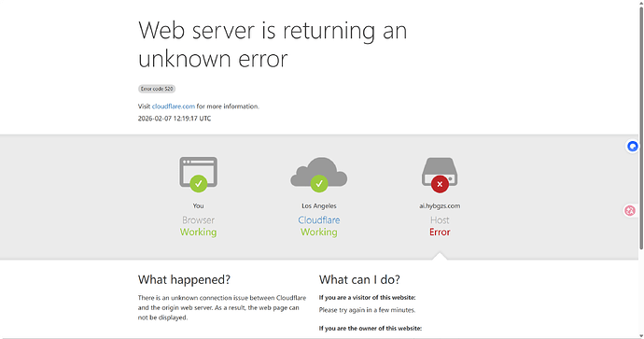Click the gray cloud icon for Cloudflare

pos(318,171)
